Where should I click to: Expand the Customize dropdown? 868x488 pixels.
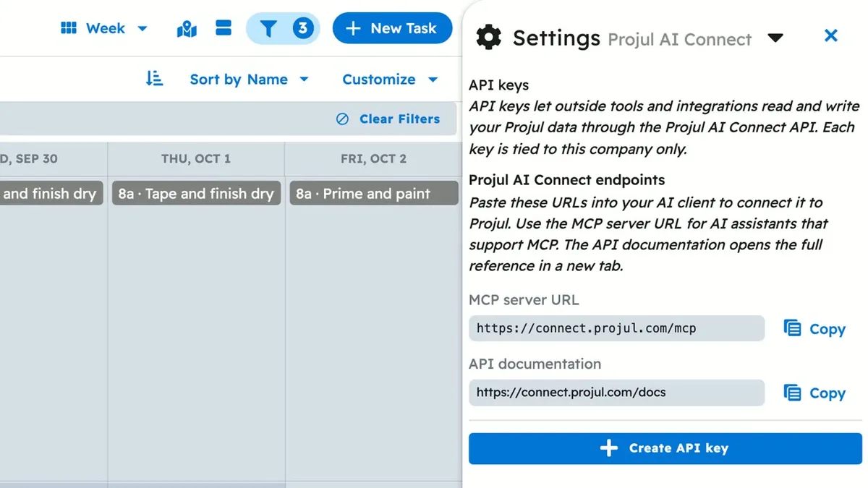click(x=390, y=80)
